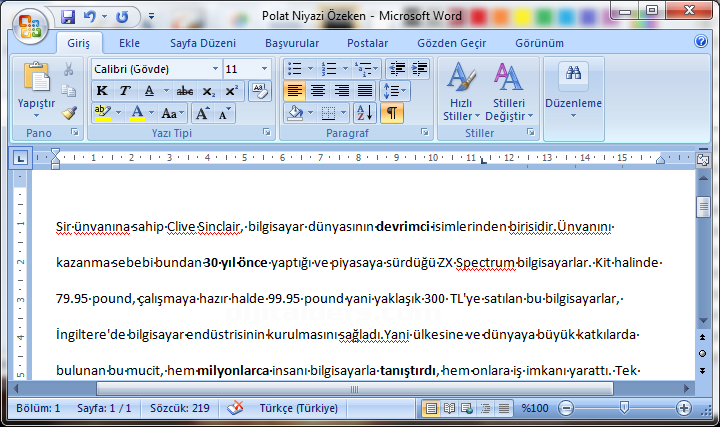Open Change Case Aa menu
This screenshot has height=427, width=720.
(173, 113)
